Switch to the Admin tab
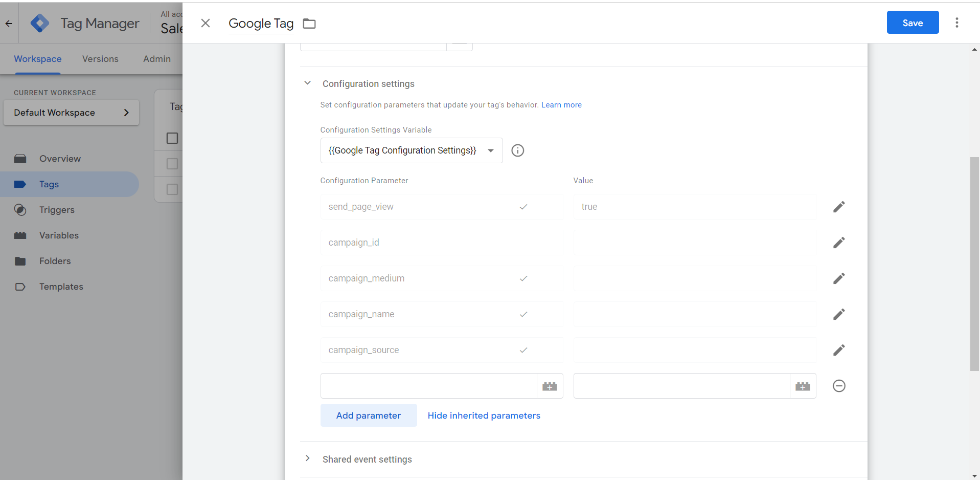Screen dimensions: 980x480 pyautogui.click(x=157, y=59)
